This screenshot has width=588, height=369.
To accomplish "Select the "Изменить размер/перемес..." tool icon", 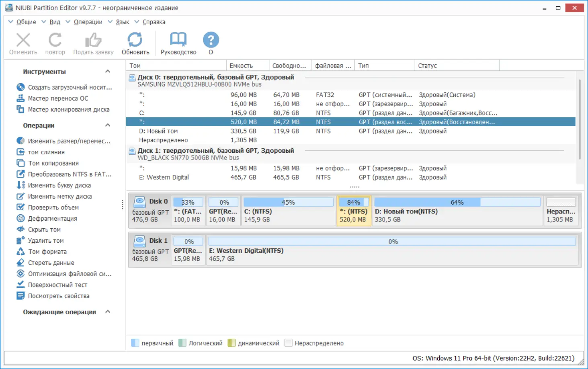I will point(21,141).
